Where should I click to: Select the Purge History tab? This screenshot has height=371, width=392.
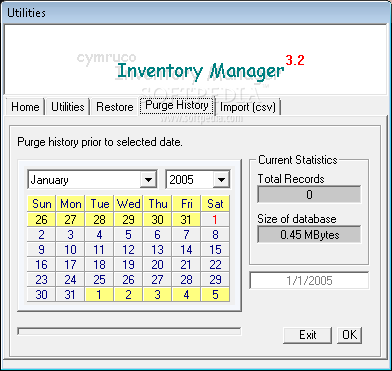point(177,105)
